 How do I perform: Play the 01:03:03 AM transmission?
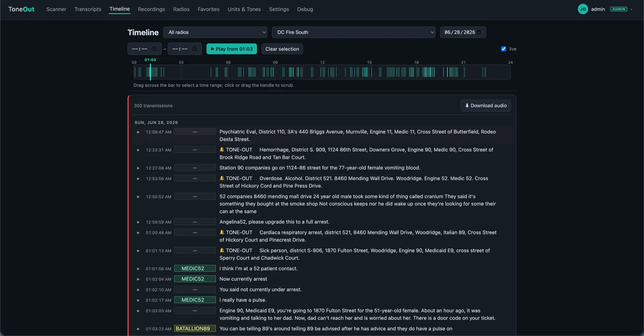(x=138, y=311)
